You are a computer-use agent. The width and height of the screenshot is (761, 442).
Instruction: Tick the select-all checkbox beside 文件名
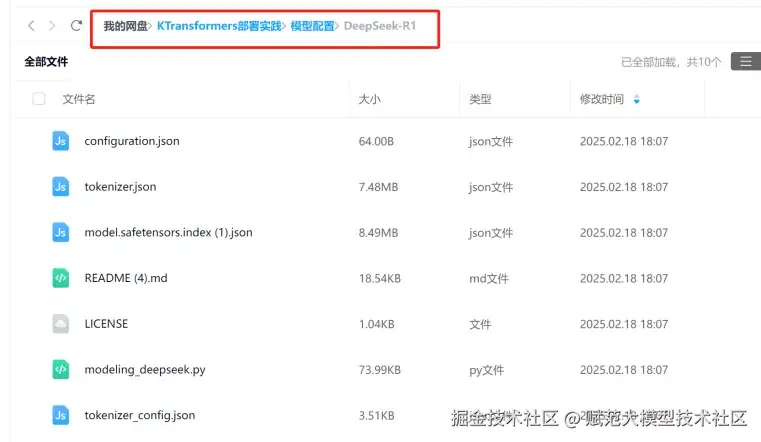pyautogui.click(x=39, y=99)
